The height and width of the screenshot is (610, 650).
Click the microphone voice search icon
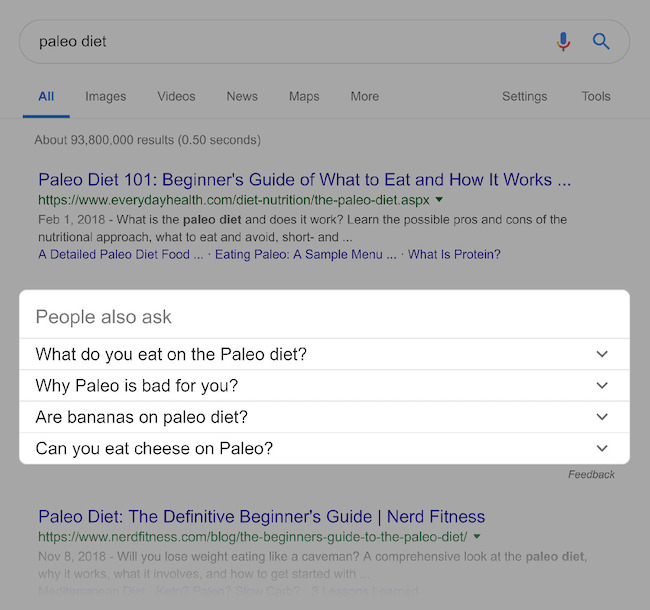[563, 41]
